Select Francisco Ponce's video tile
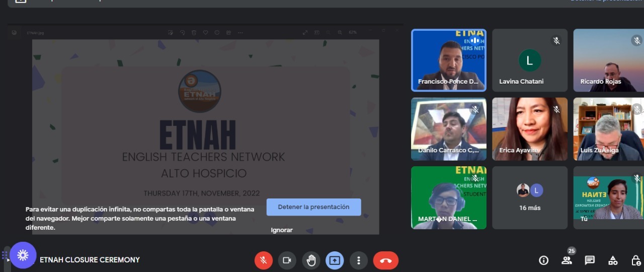 [x=449, y=60]
